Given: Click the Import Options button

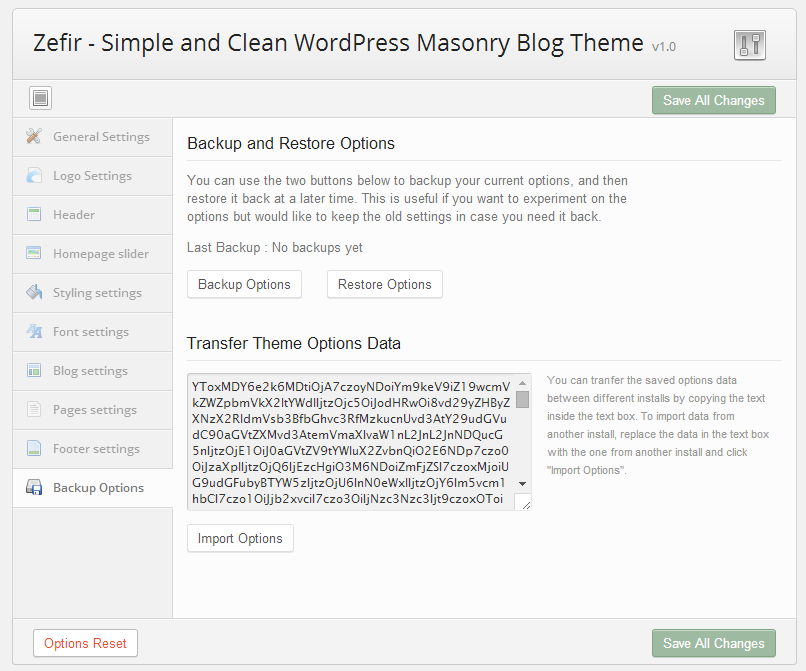Looking at the screenshot, I should coord(240,539).
